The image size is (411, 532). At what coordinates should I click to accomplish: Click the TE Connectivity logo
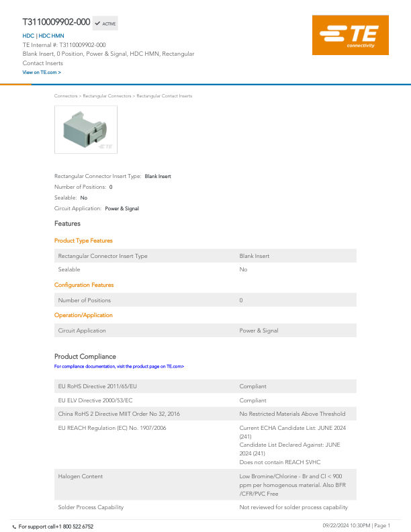click(x=351, y=35)
